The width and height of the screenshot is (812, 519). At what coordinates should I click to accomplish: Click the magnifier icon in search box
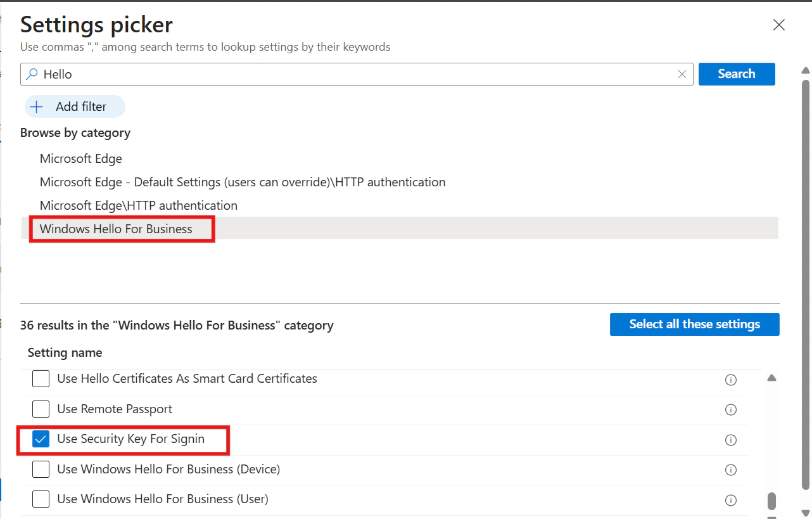click(32, 74)
